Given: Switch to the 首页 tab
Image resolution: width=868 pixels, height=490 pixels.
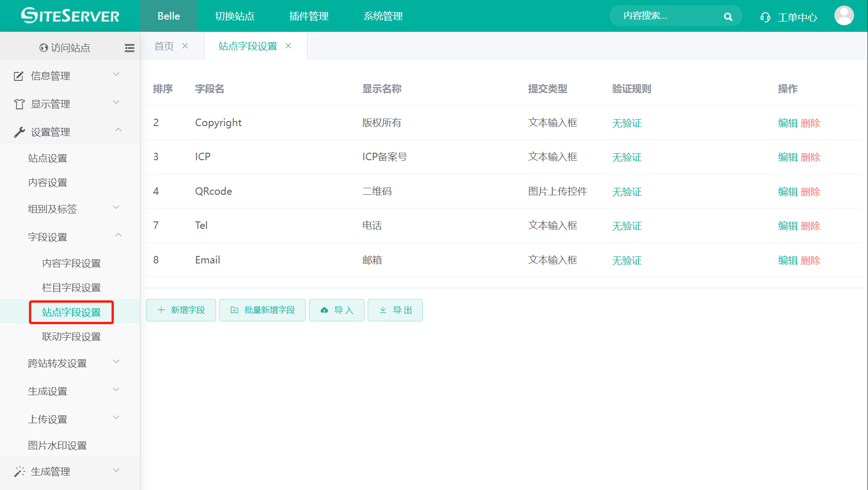Looking at the screenshot, I should [163, 45].
